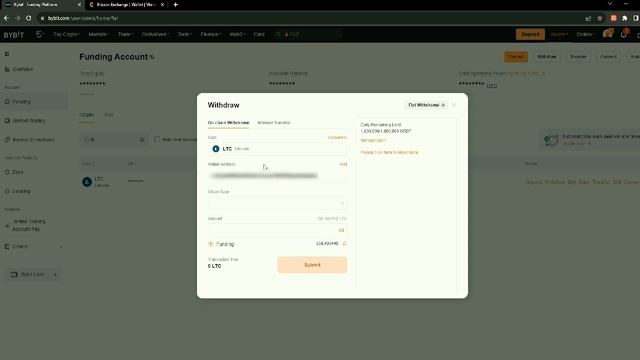This screenshot has width=640, height=360.
Task: Open a new browser tab with plus
Action: pyautogui.click(x=176, y=4)
